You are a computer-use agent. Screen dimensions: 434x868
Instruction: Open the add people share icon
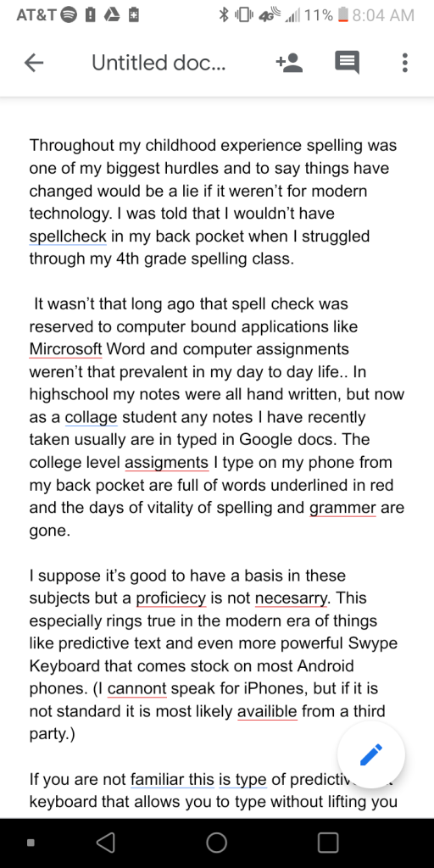(x=289, y=63)
